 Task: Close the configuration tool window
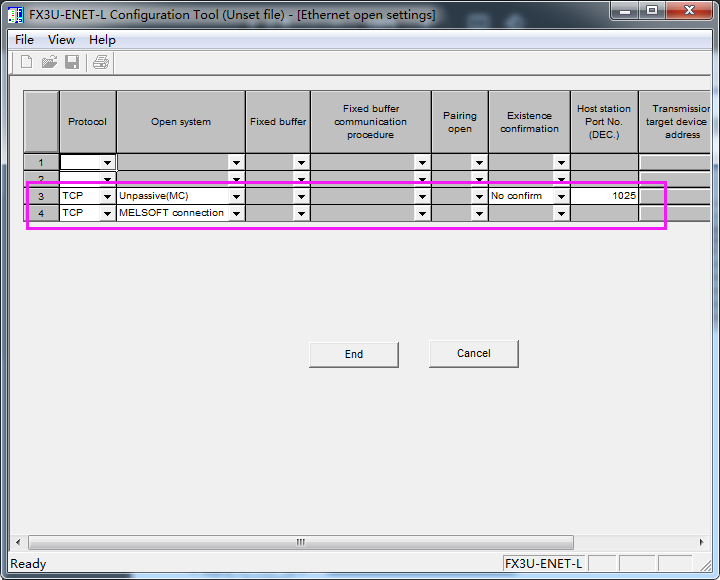[x=689, y=11]
